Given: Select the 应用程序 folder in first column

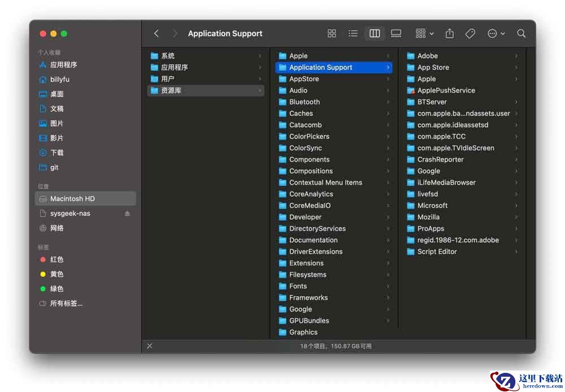Looking at the screenshot, I should point(206,67).
